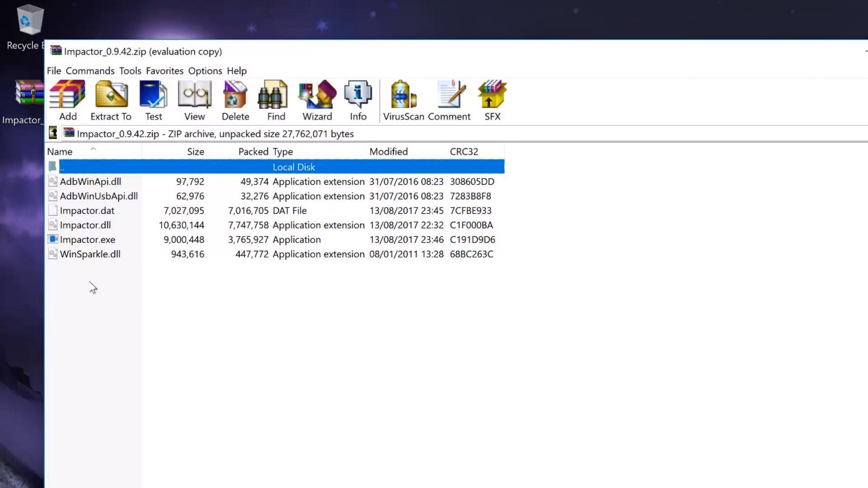Click the Impactor.dat file icon
This screenshot has height=488, width=868.
53,211
